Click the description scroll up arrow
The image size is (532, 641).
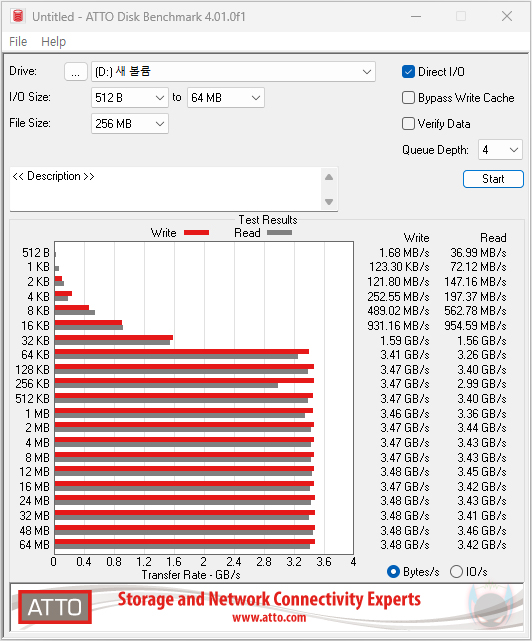click(x=329, y=177)
